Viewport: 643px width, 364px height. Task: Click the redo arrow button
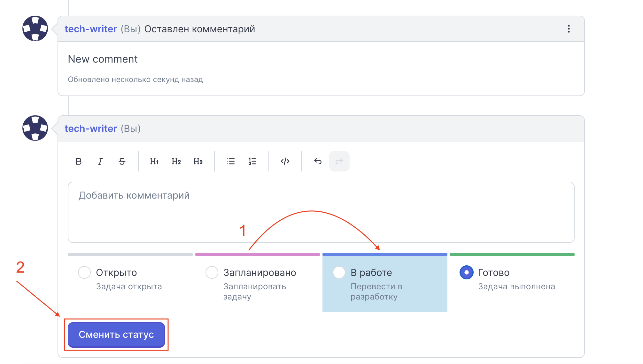click(x=339, y=161)
